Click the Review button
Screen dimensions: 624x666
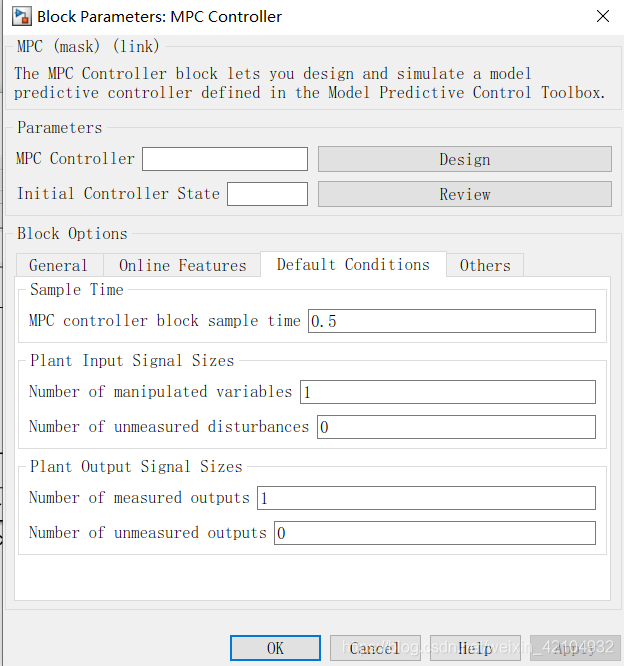click(x=465, y=194)
